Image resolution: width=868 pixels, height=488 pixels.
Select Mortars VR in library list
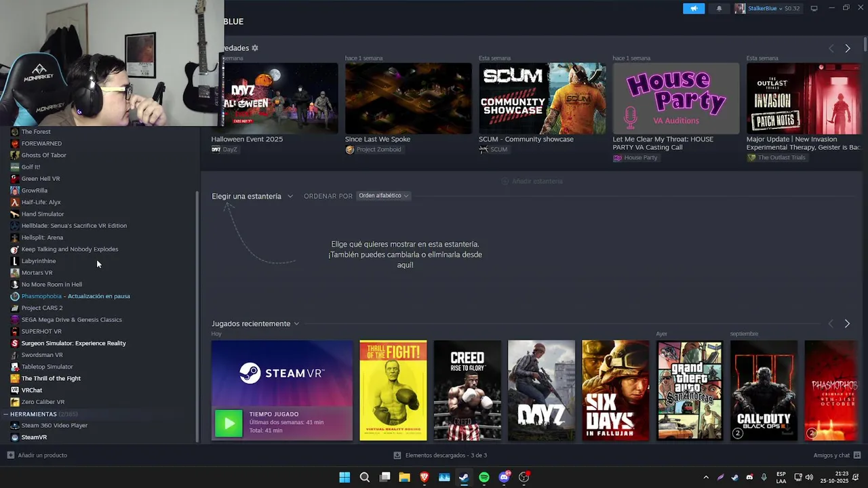37,272
